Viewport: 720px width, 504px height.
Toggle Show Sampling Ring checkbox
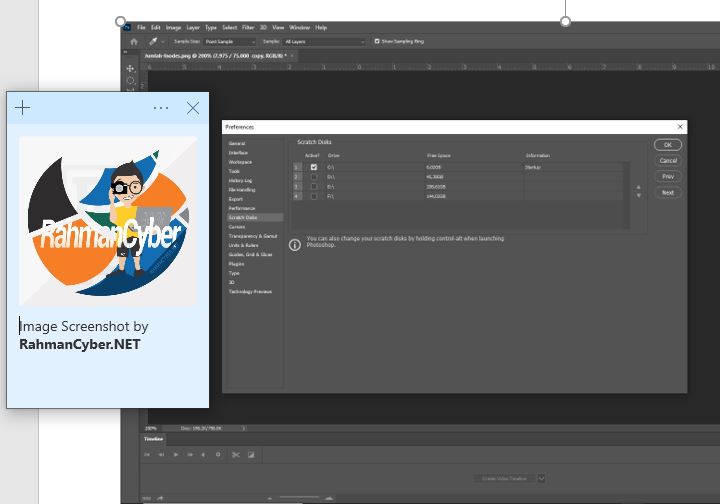pyautogui.click(x=377, y=41)
